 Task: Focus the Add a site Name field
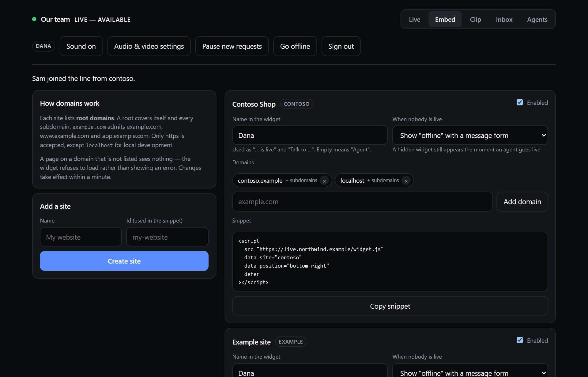tap(81, 237)
